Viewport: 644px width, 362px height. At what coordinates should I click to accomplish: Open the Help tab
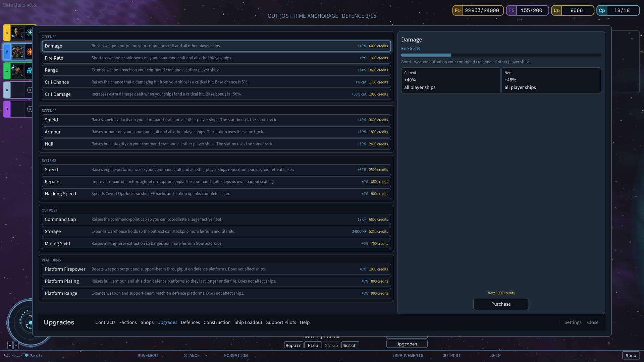[305, 322]
